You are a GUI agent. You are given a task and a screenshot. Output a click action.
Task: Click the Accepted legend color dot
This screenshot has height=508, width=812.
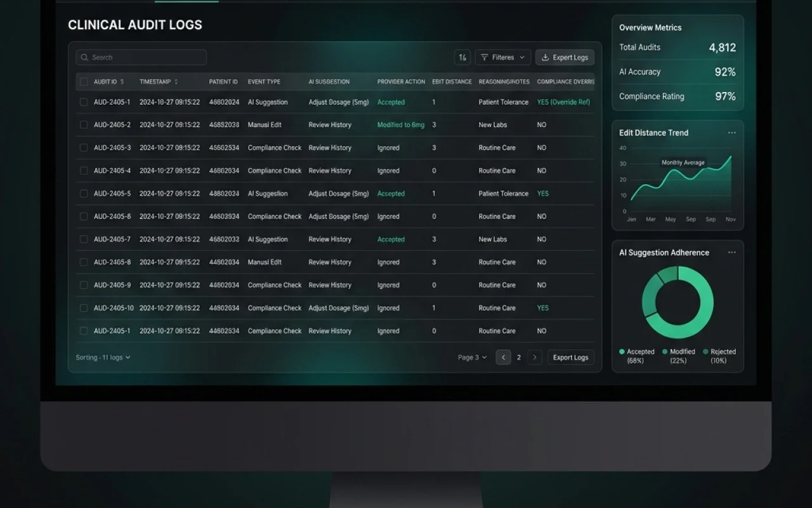(x=622, y=352)
